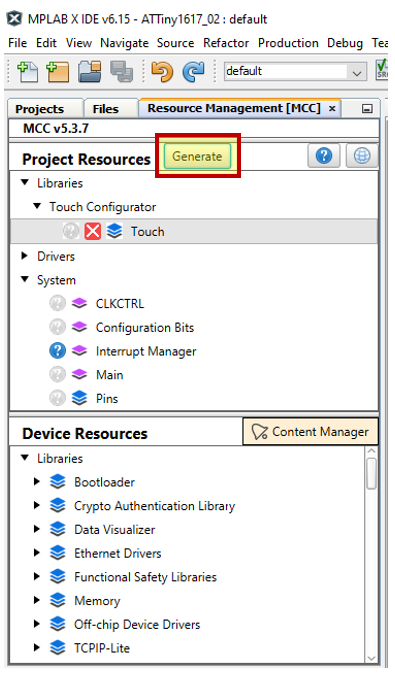Viewport: 395px width, 674px height.
Task: Click the New Project toolbar icon
Action: coord(58,72)
